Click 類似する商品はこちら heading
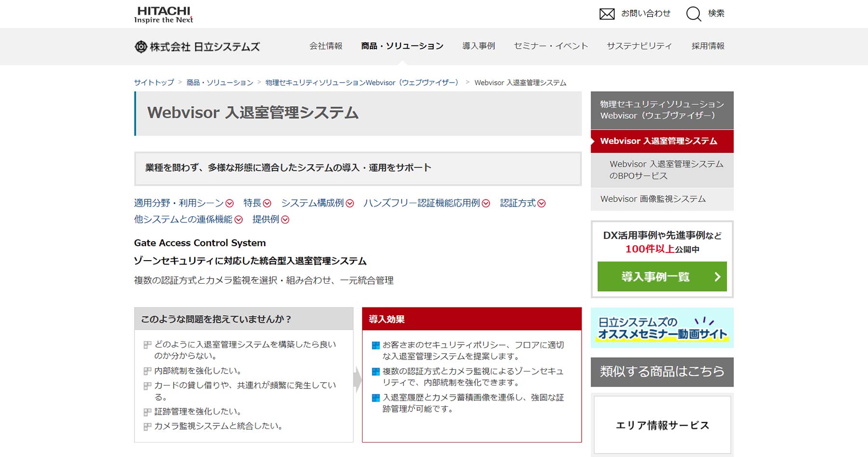 tap(662, 372)
